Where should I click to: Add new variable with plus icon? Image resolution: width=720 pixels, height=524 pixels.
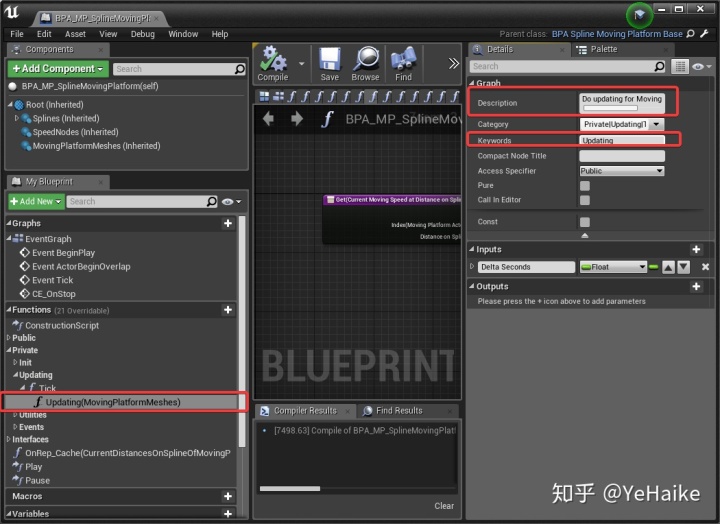[228, 513]
